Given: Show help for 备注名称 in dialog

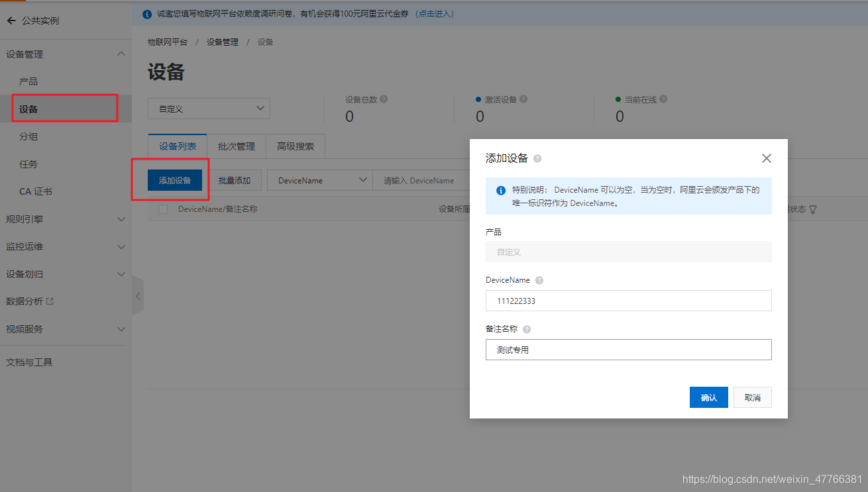Looking at the screenshot, I should [x=527, y=330].
